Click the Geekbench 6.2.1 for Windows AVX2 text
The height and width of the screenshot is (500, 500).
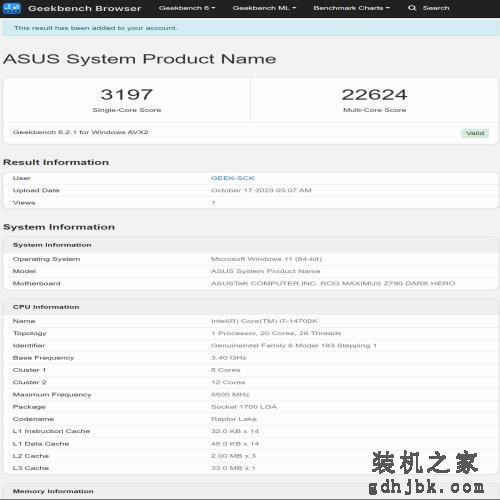coord(80,132)
